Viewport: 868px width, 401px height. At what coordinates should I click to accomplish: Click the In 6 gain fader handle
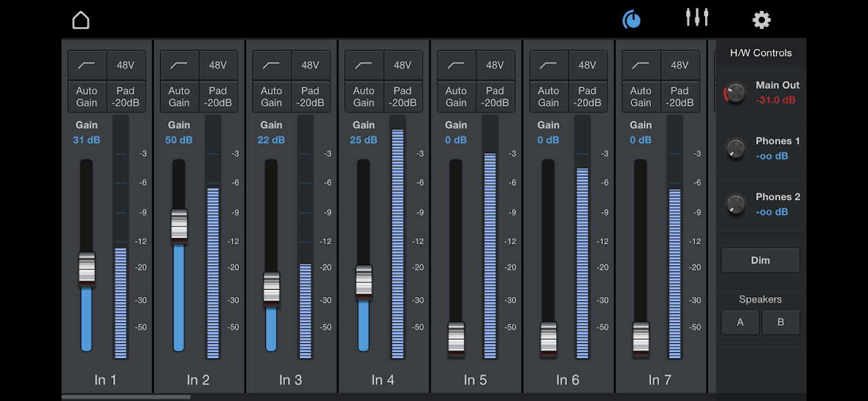coord(548,339)
